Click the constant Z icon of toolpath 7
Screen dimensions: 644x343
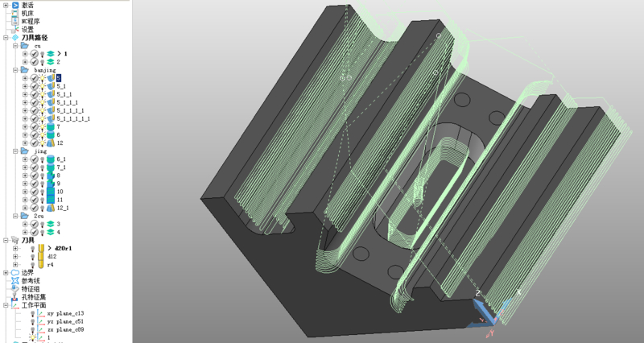coord(51,127)
